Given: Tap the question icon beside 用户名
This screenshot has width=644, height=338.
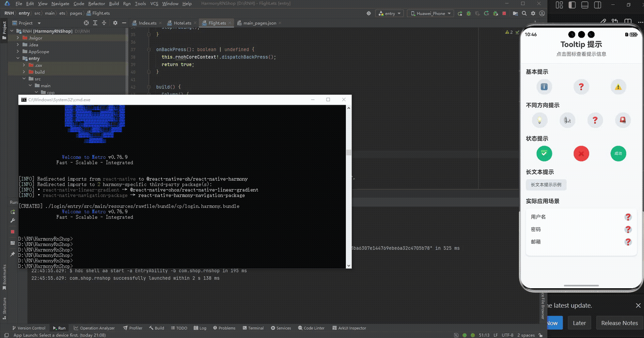Looking at the screenshot, I should pyautogui.click(x=628, y=217).
